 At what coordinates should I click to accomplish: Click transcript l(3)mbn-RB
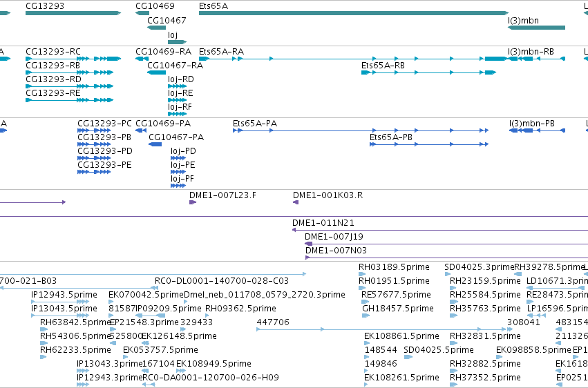click(x=536, y=59)
